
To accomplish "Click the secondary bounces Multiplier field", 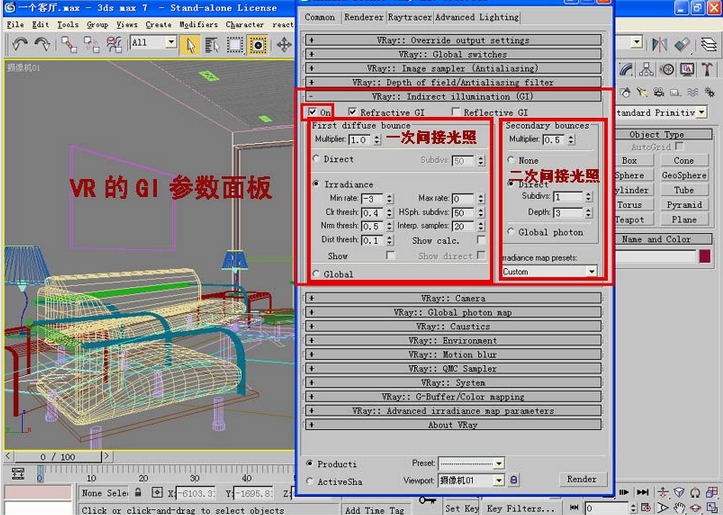I will point(553,139).
